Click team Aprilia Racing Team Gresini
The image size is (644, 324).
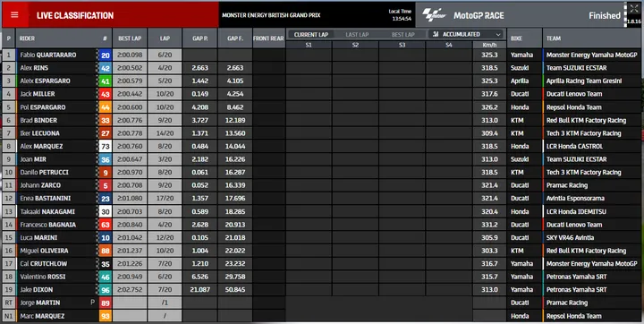(583, 81)
